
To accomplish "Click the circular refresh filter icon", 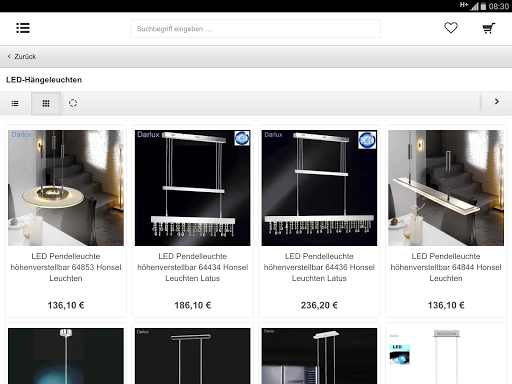I will point(73,103).
